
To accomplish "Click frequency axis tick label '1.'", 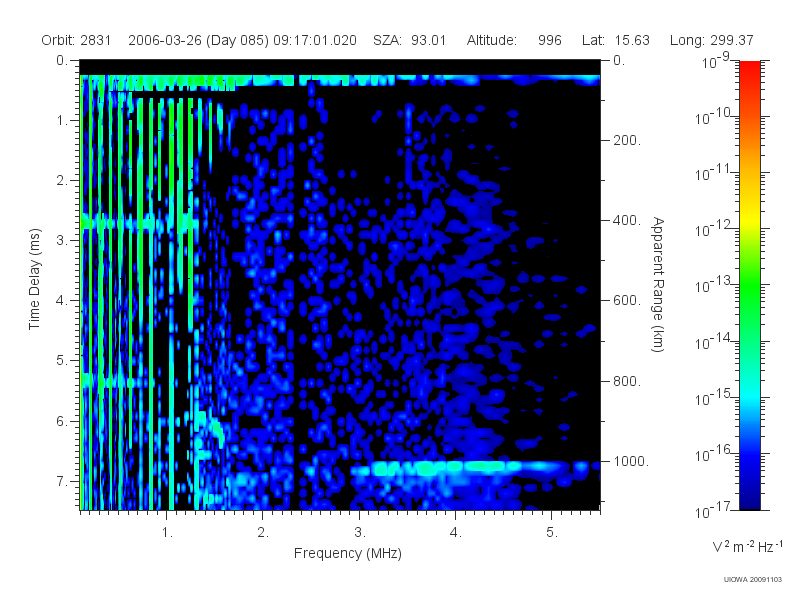I will [x=167, y=533].
